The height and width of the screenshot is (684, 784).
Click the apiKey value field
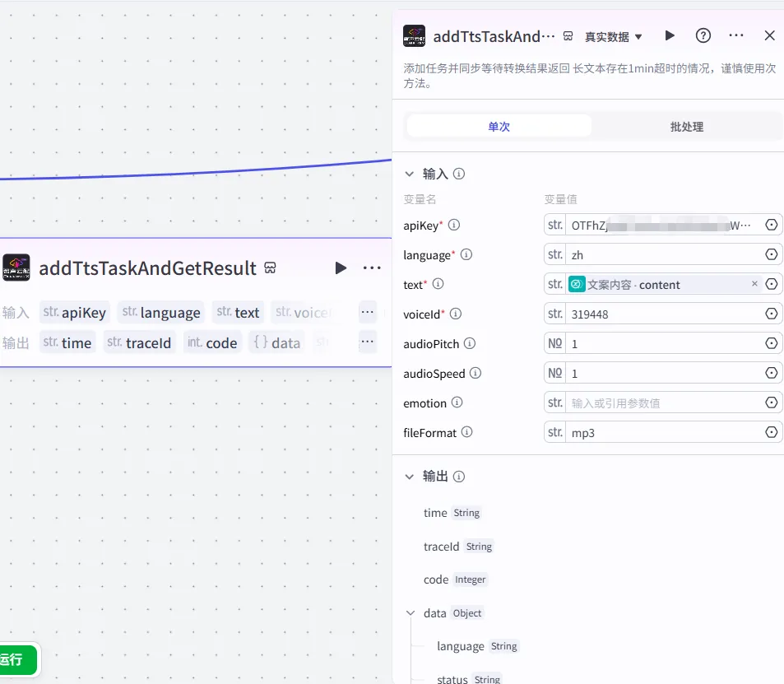tap(663, 226)
